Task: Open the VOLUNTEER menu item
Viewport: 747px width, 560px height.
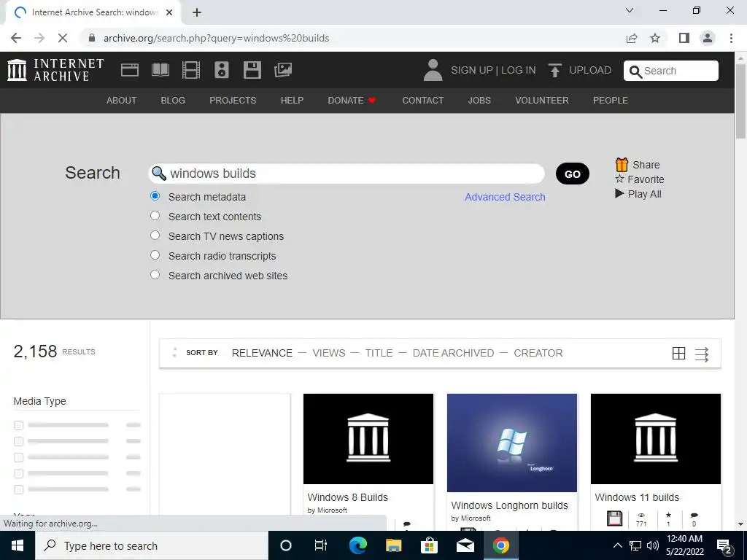Action: [x=542, y=101]
